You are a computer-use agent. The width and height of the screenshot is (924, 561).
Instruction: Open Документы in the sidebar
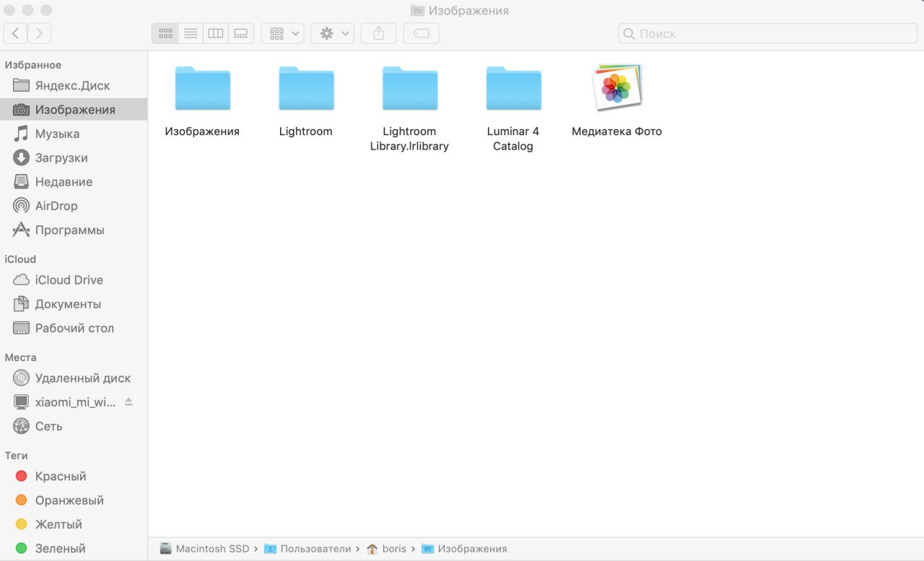[74, 304]
